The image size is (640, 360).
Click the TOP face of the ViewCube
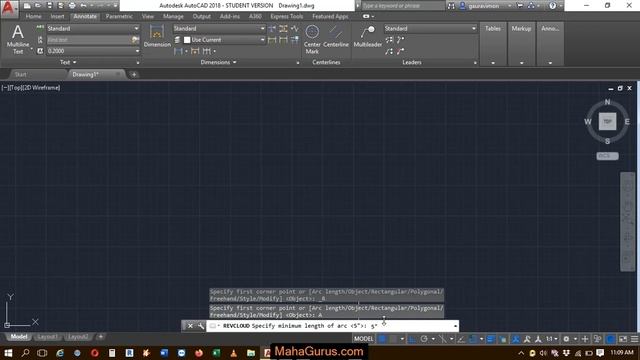(x=607, y=122)
